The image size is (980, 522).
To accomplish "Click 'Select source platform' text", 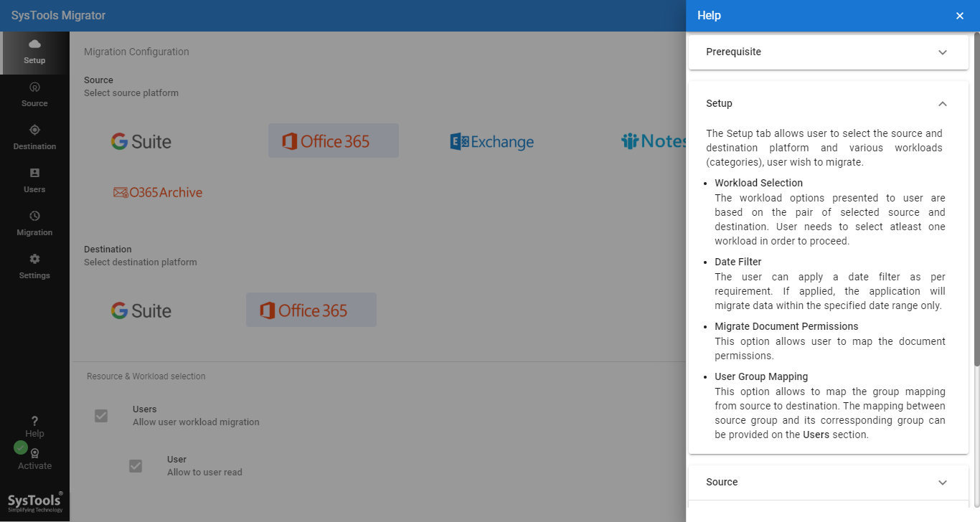I will pos(131,93).
